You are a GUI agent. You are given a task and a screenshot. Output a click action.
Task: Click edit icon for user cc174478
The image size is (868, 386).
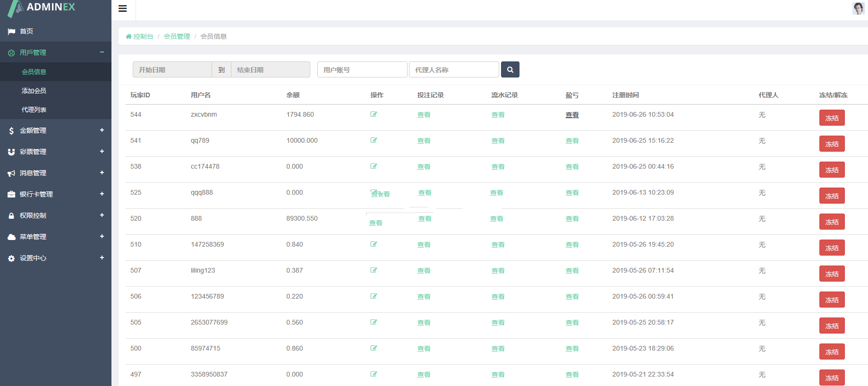tap(374, 166)
